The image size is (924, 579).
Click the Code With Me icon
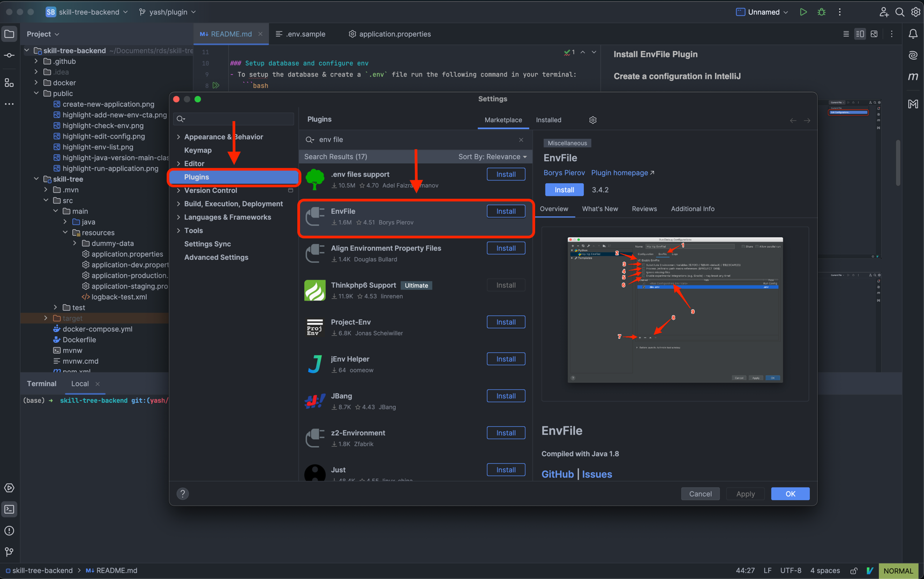click(884, 12)
